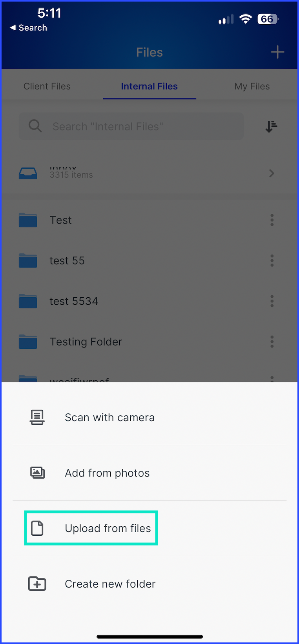Viewport: 299px width, 644px height.
Task: Tap the folder-plus icon for Create new folder
Action: (37, 584)
